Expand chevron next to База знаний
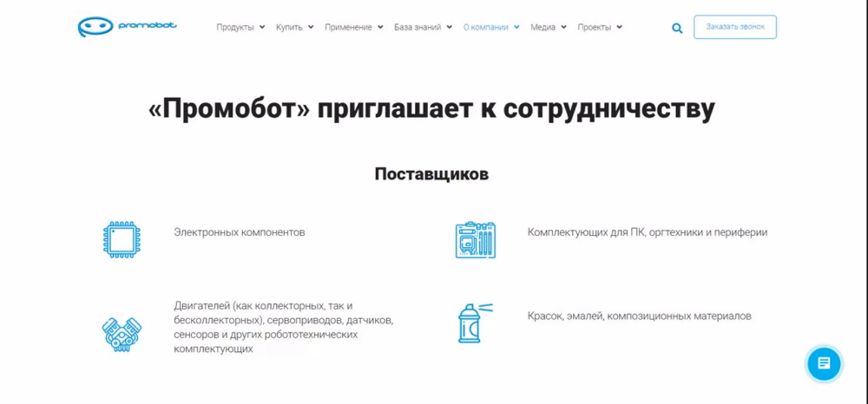 450,27
